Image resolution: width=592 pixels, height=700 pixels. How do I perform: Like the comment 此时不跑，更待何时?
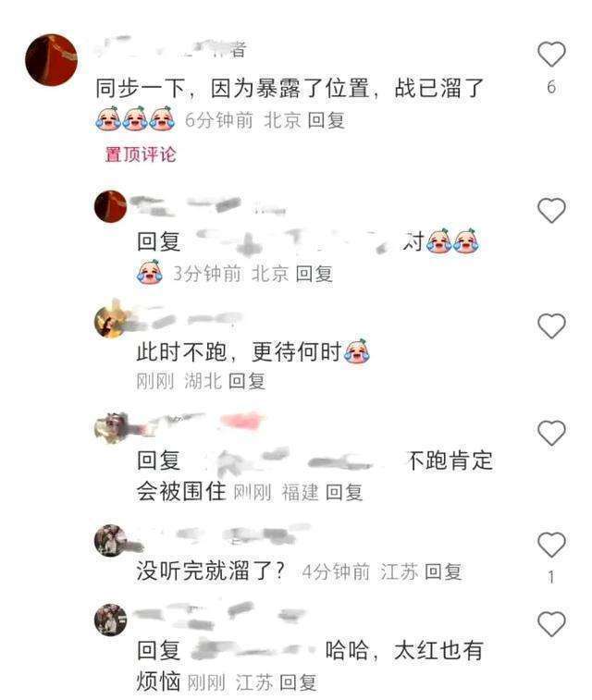click(551, 325)
